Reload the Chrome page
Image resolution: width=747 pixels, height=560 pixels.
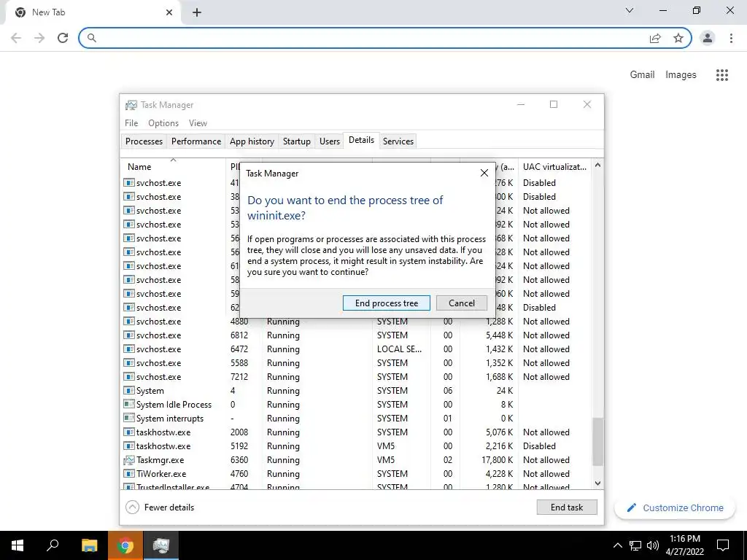click(63, 38)
